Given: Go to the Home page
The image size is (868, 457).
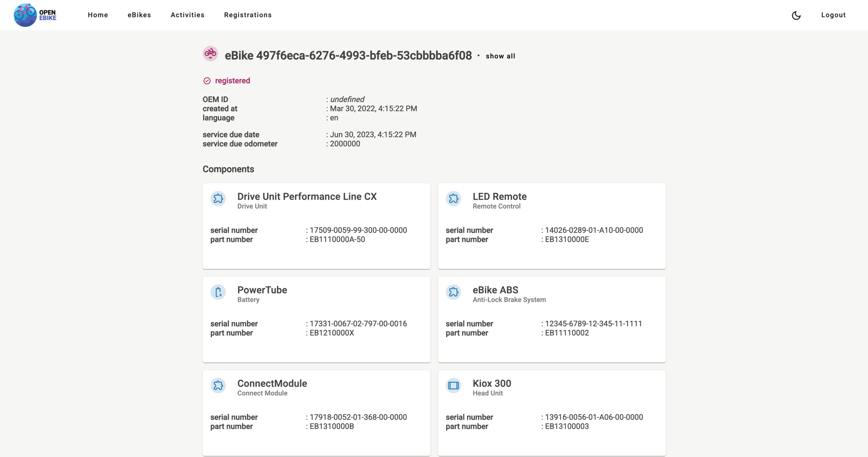Looking at the screenshot, I should point(97,15).
